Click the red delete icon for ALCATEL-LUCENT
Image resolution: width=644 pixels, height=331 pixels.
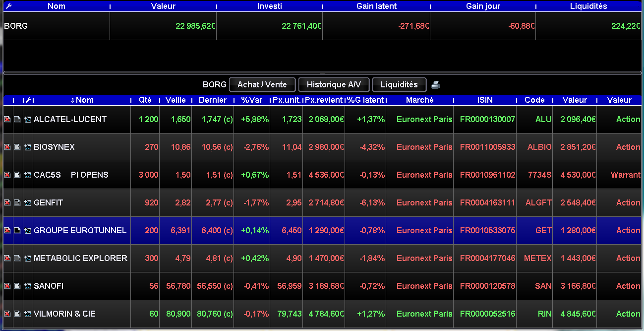point(7,120)
